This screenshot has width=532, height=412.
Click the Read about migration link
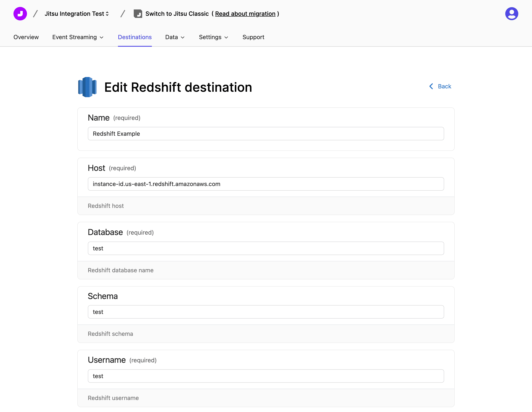pos(245,14)
